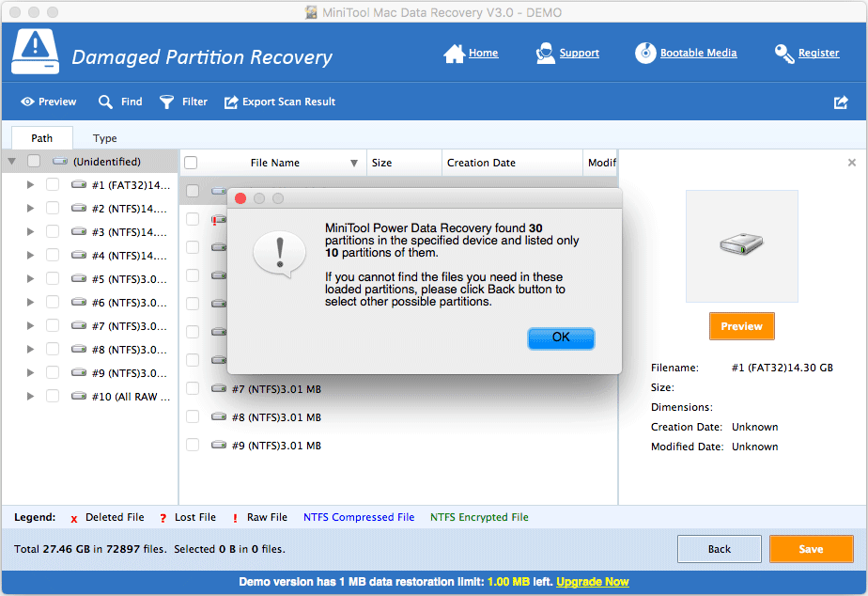This screenshot has width=868, height=596.
Task: Check the #1 (FAT32) partition checkbox in tree
Action: [x=53, y=184]
